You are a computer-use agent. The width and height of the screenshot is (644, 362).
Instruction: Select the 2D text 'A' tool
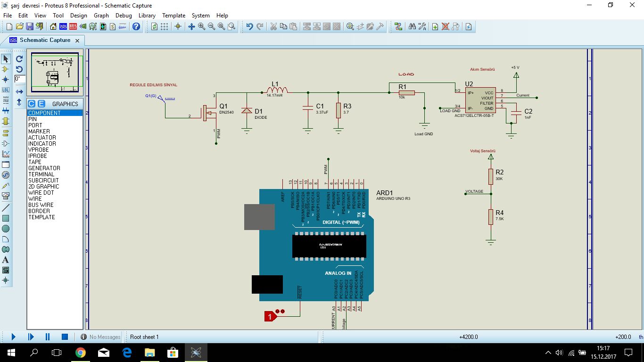[6, 260]
